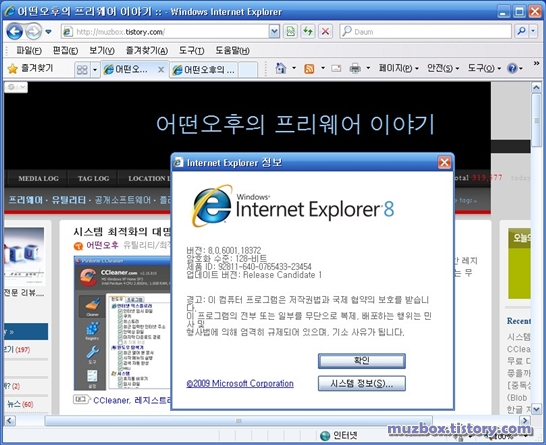Refresh the page using green arrows icon

[x=308, y=32]
